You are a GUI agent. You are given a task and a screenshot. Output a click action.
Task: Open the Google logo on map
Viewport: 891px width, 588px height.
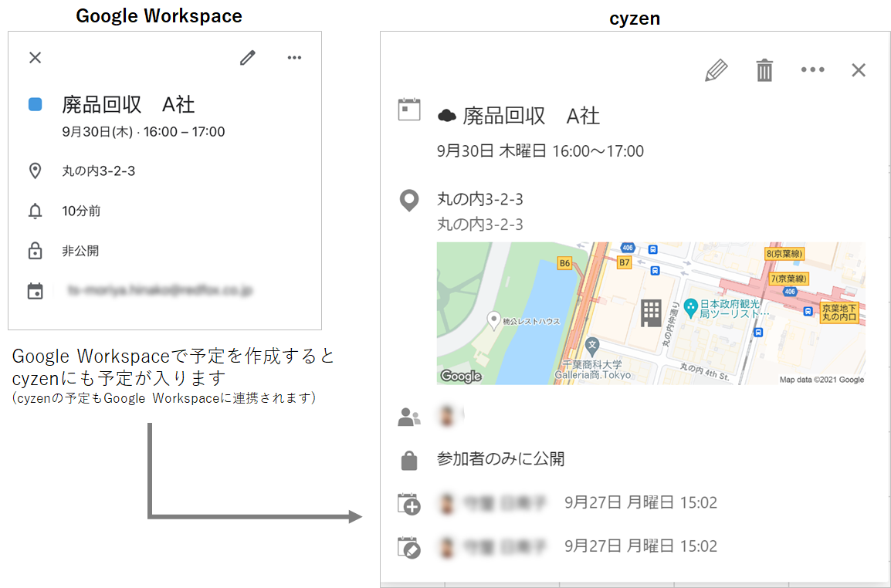tap(461, 376)
